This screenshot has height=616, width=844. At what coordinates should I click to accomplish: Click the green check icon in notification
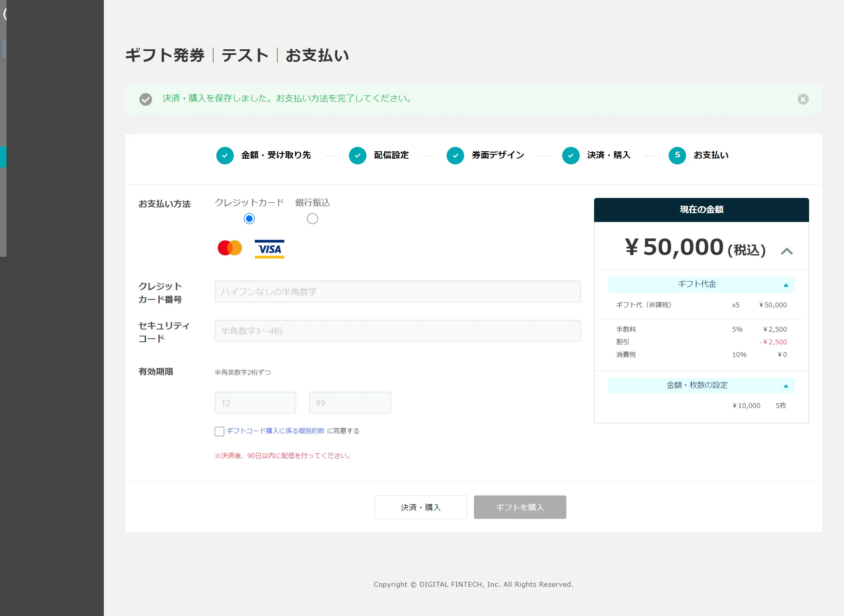click(146, 99)
